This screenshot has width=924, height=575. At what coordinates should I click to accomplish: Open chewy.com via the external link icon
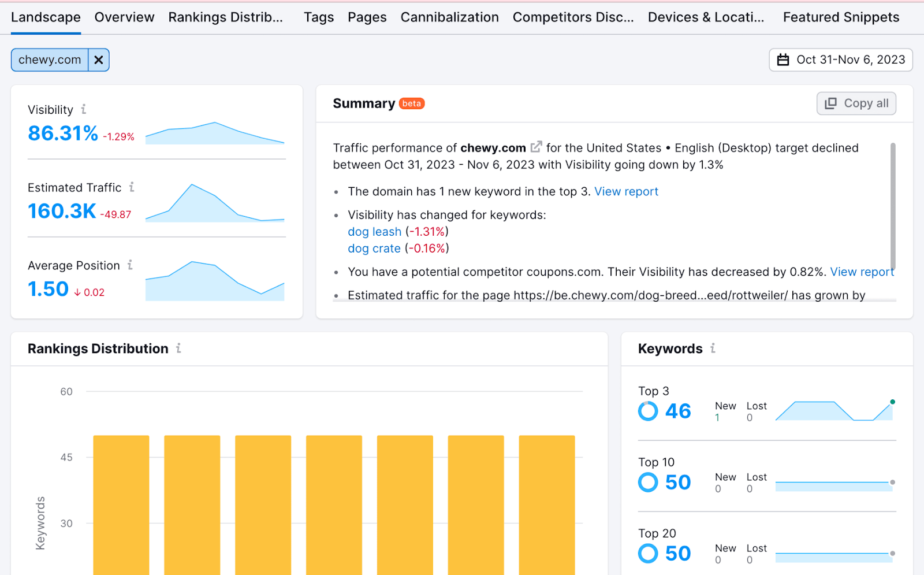(536, 147)
